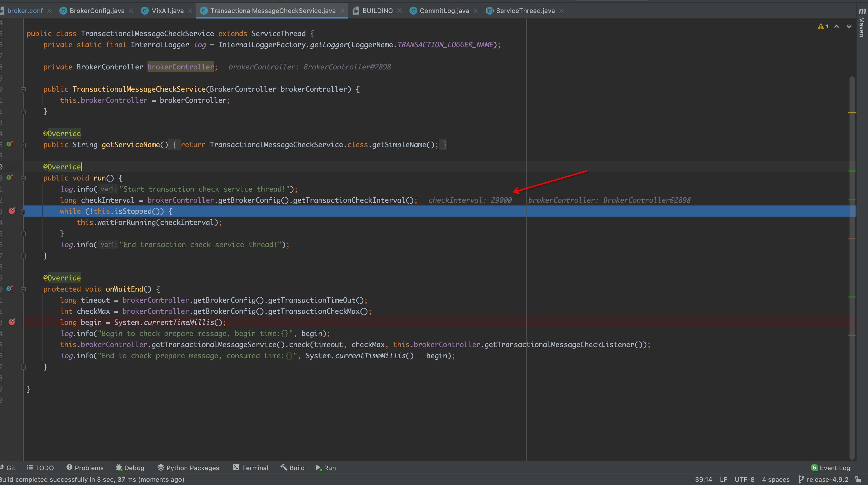Open the Event Log panel
This screenshot has height=485, width=868.
tap(831, 467)
